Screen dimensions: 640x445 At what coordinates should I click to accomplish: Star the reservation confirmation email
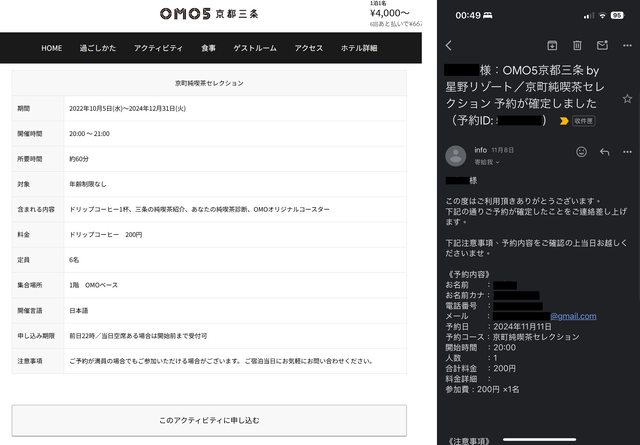coord(627,99)
